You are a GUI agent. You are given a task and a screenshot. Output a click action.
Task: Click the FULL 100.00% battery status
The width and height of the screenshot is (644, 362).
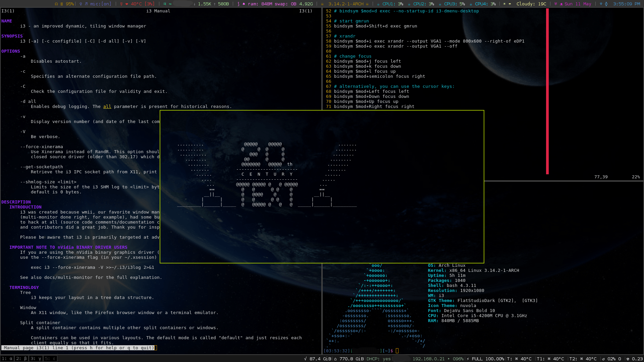[x=488, y=359]
